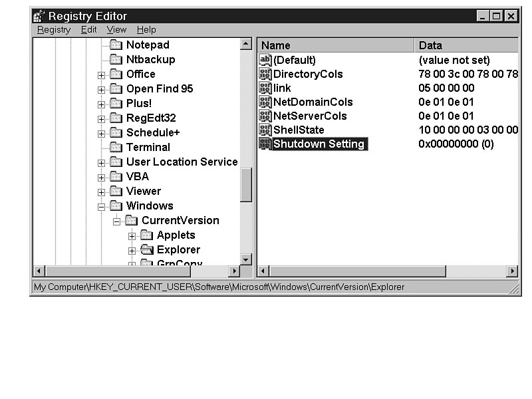532x399 pixels.
Task: Select the ShellState binary value icon
Action: (x=265, y=130)
